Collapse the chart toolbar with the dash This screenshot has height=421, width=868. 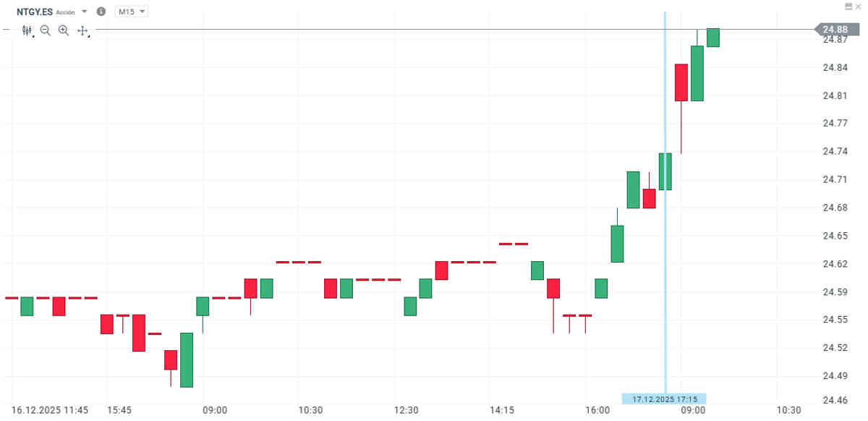(x=6, y=30)
